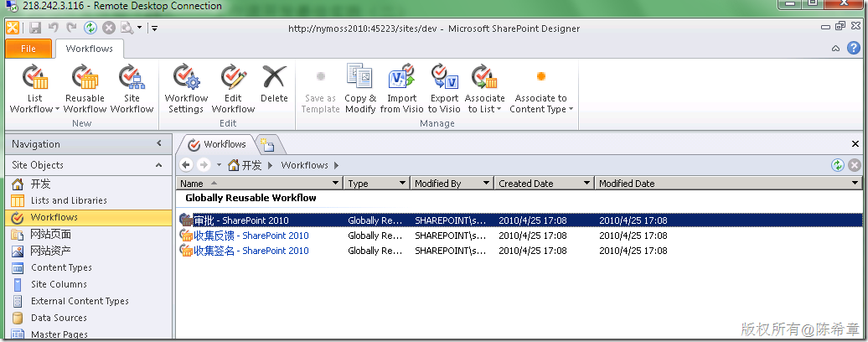The height and width of the screenshot is (342, 868).
Task: Click Workflows in the breadcrumb path
Action: [304, 165]
